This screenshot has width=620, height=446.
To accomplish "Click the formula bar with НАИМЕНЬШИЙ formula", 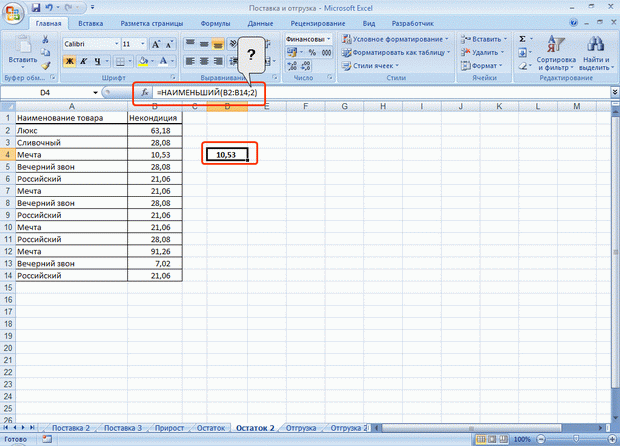I will [x=380, y=93].
